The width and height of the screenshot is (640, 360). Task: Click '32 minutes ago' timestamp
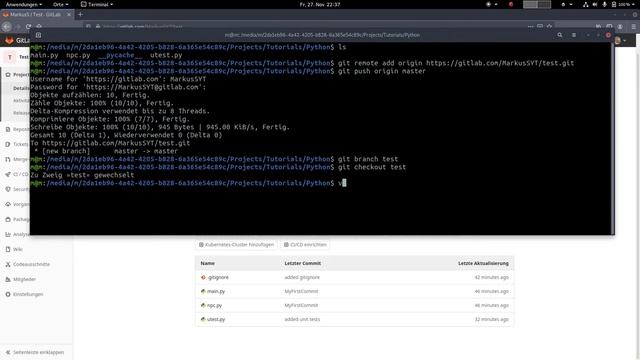(x=491, y=319)
